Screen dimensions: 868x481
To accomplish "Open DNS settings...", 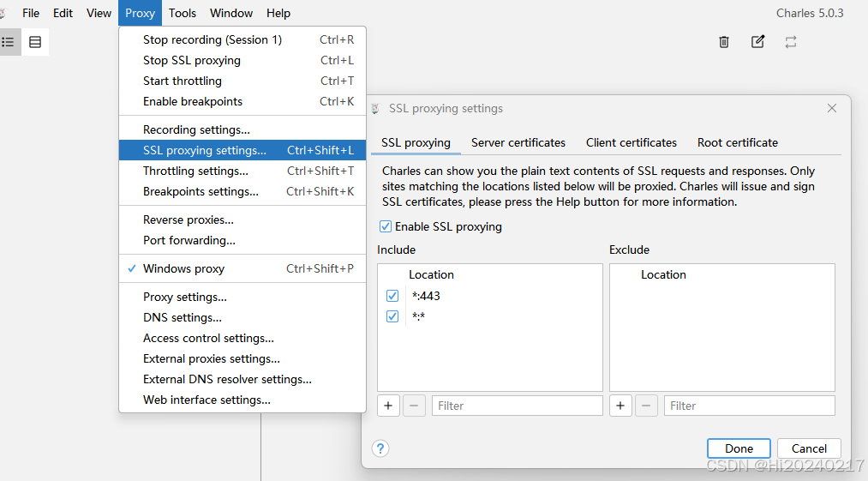I will click(x=242, y=317).
